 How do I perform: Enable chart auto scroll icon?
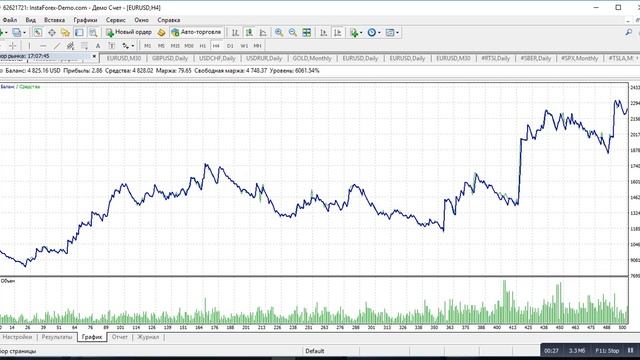pyautogui.click(x=324, y=32)
